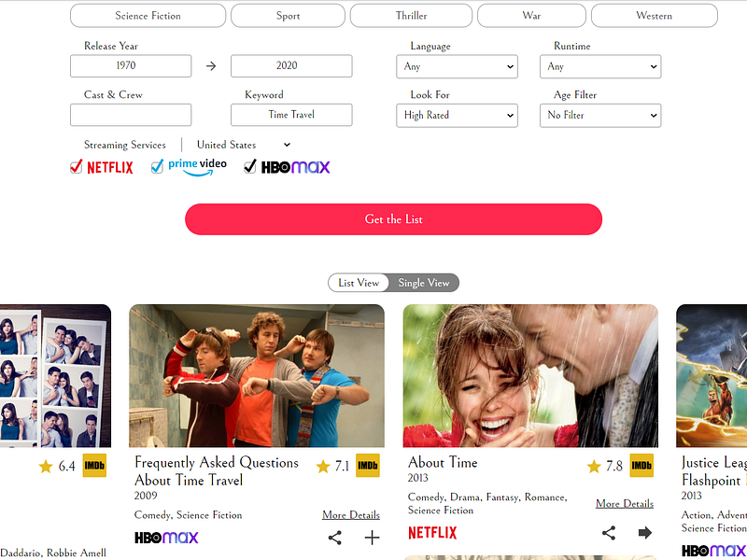Image resolution: width=747 pixels, height=560 pixels.
Task: Click the share icon on About Time card
Action: [x=609, y=532]
